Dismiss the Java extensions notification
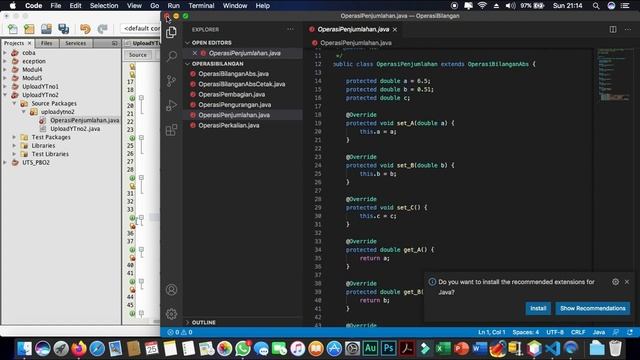Image resolution: width=640 pixels, height=360 pixels. (627, 282)
